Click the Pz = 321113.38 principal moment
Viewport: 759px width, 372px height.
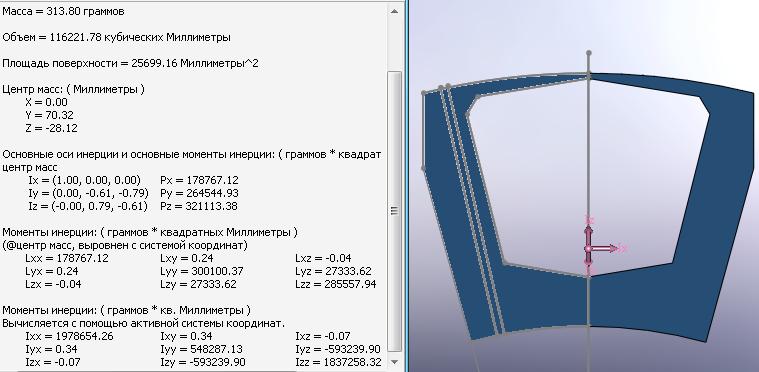click(x=198, y=206)
